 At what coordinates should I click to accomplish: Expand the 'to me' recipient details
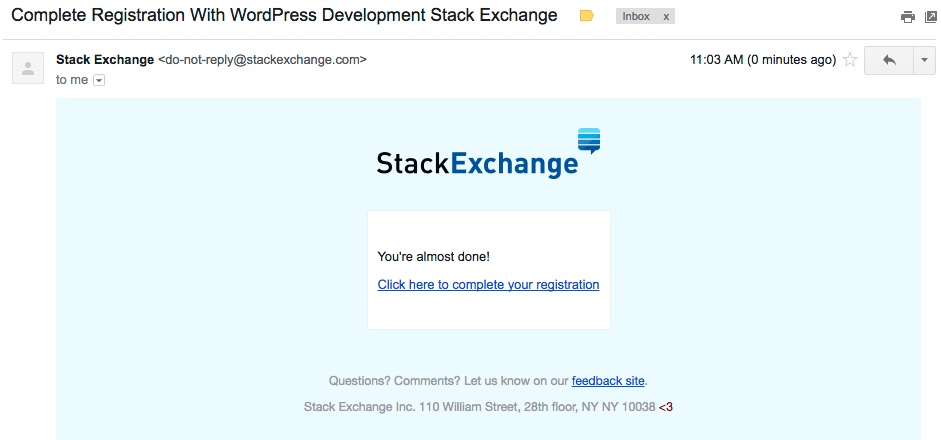(x=99, y=80)
